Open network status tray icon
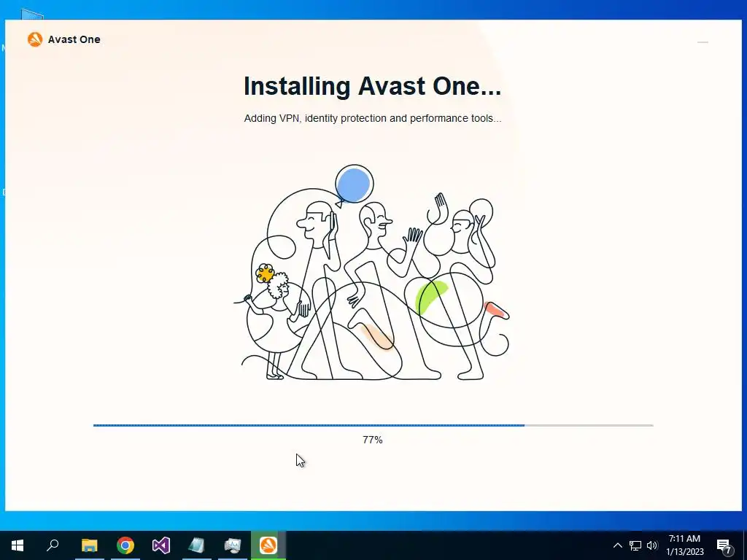747x560 pixels. pyautogui.click(x=635, y=545)
